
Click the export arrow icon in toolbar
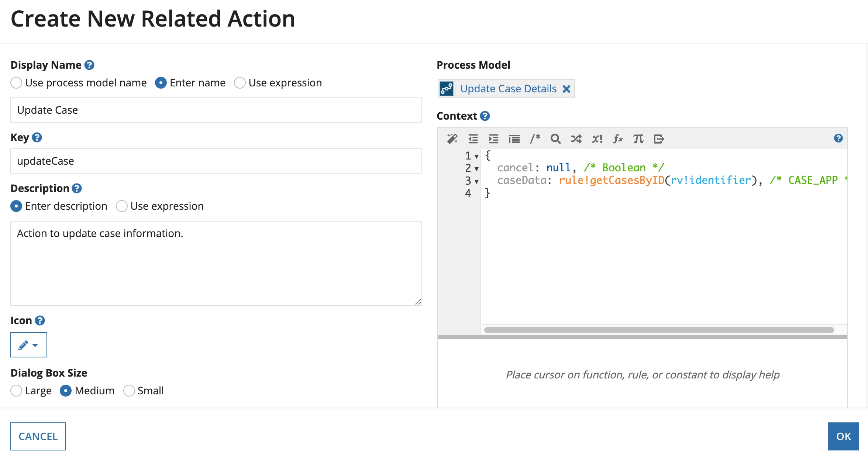point(659,139)
